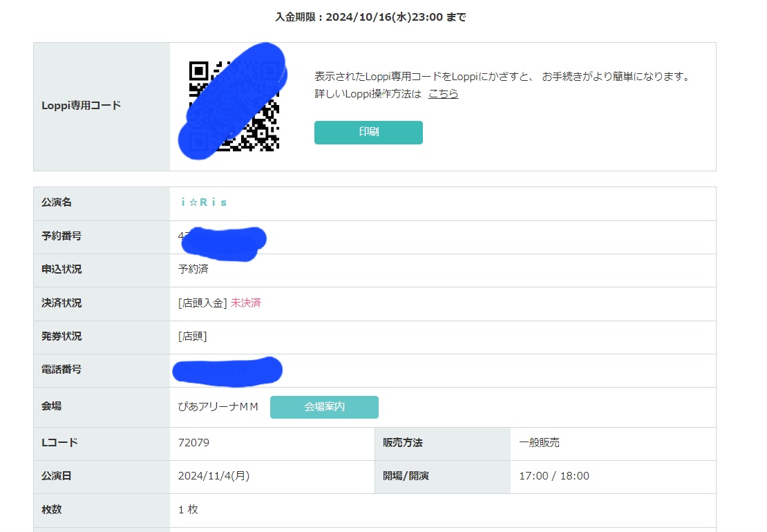
Task: Click the 表示されたLoppi専用コード instruction sentence
Action: (x=502, y=76)
